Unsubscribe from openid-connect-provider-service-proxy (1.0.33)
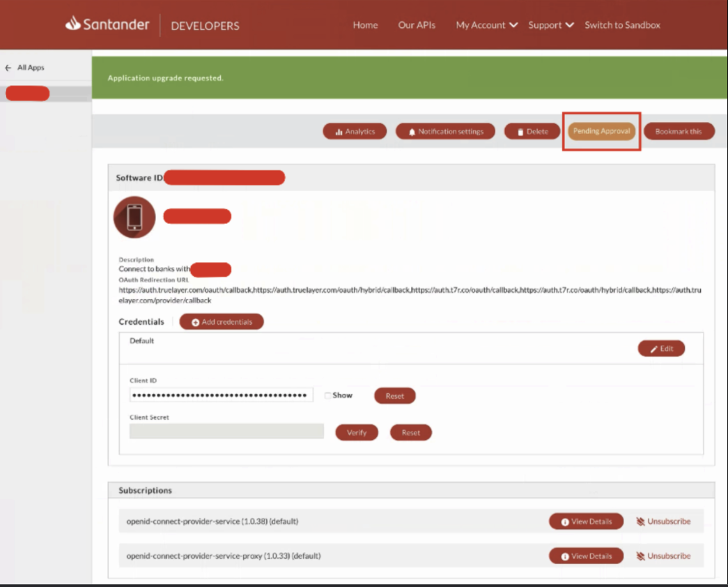Image resolution: width=728 pixels, height=587 pixels. coord(663,556)
